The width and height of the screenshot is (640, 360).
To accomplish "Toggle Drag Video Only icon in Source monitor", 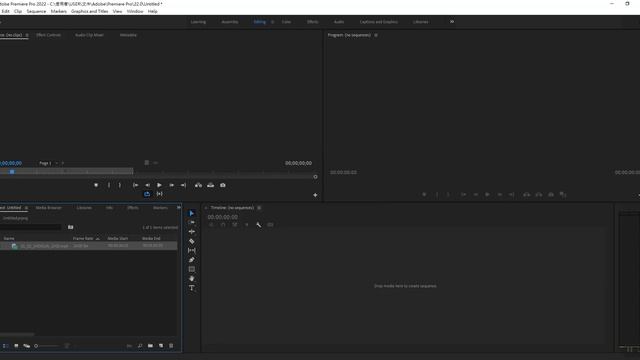I will coord(147,162).
